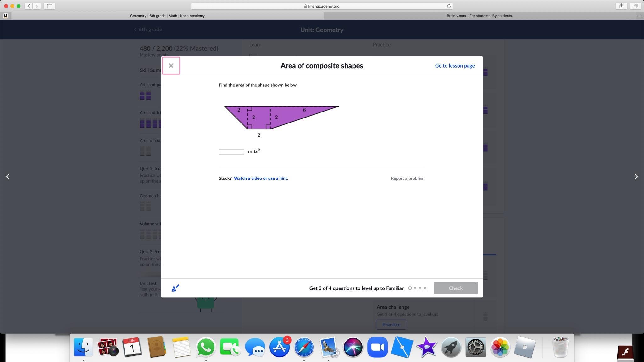Open System Preferences in the dock

coord(475,347)
